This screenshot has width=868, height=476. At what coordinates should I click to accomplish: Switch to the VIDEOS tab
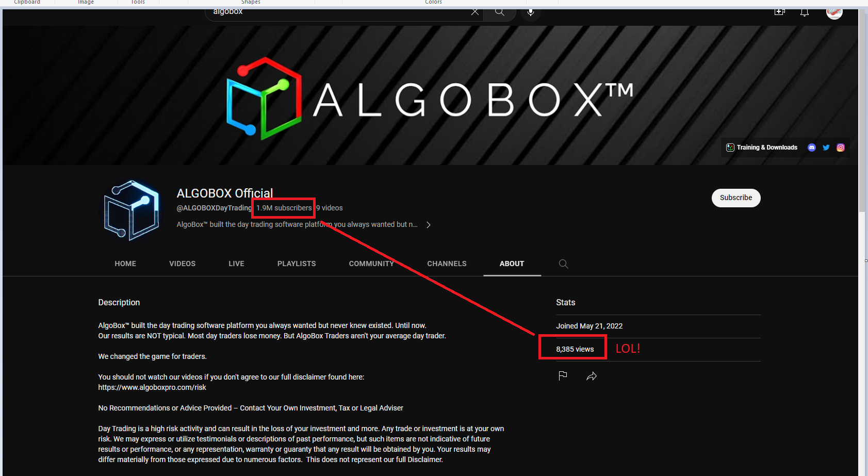click(183, 264)
